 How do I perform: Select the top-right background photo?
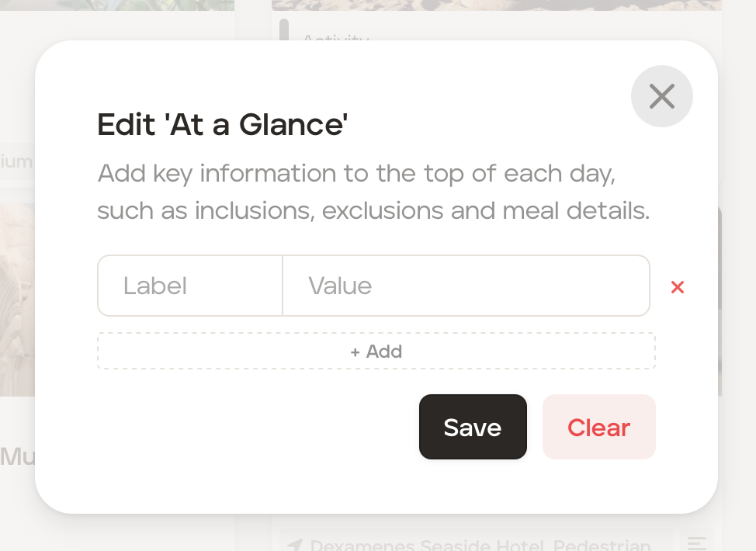497,5
